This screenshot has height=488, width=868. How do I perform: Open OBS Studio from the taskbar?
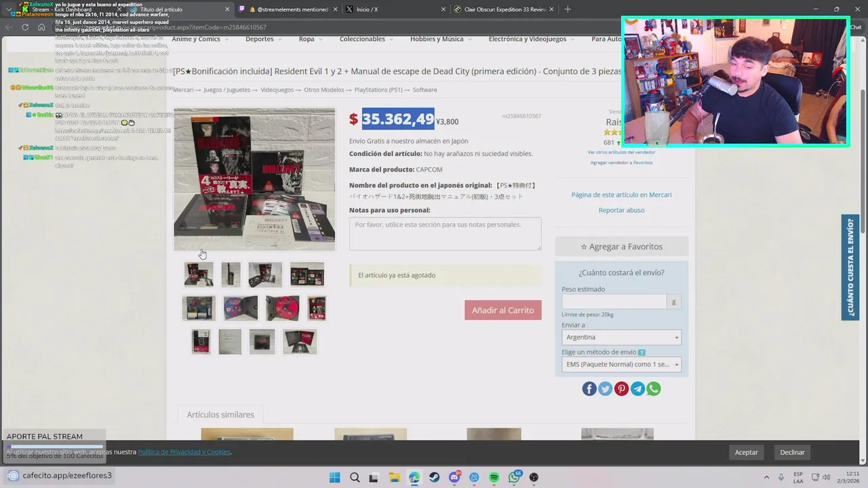(x=534, y=477)
